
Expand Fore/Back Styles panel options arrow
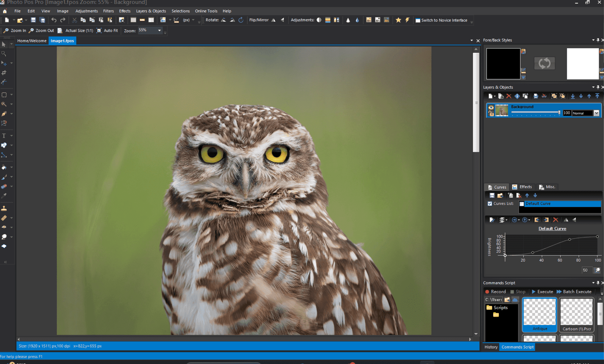click(593, 40)
